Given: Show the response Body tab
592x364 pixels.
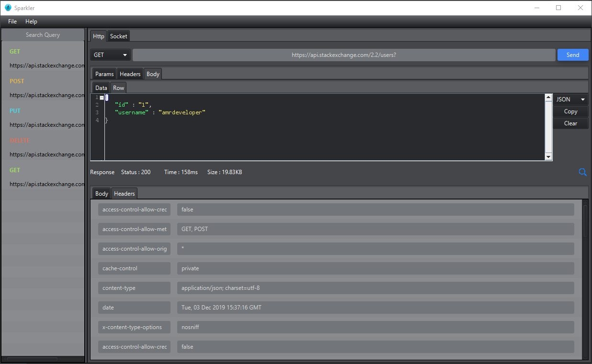Looking at the screenshot, I should point(102,194).
